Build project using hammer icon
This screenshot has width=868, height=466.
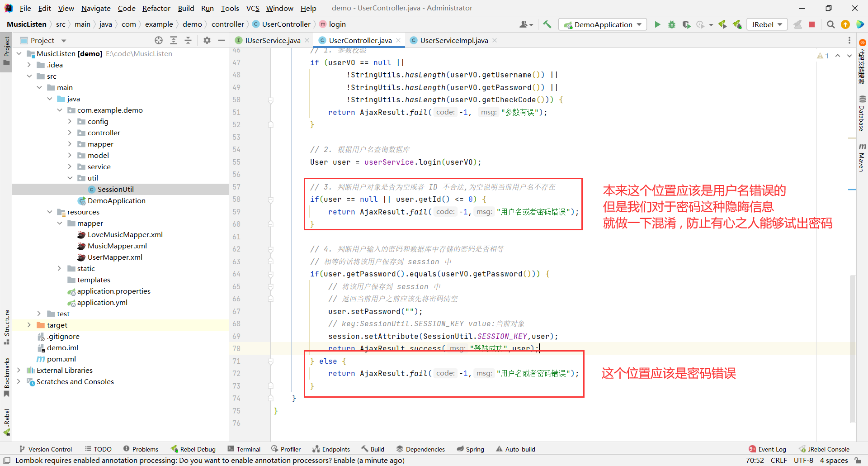pos(547,24)
